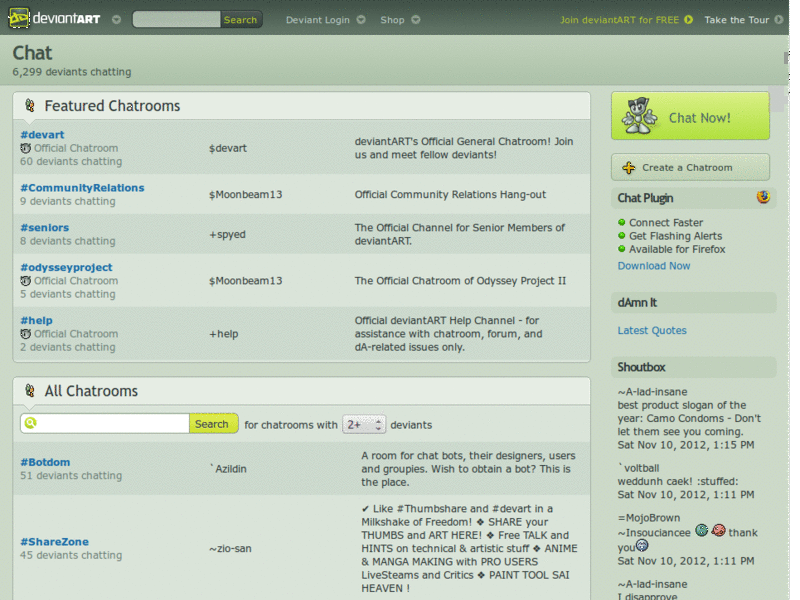Viewport: 800px width, 600px height.
Task: Click the Featured Chatrooms header icon
Action: [x=30, y=106]
